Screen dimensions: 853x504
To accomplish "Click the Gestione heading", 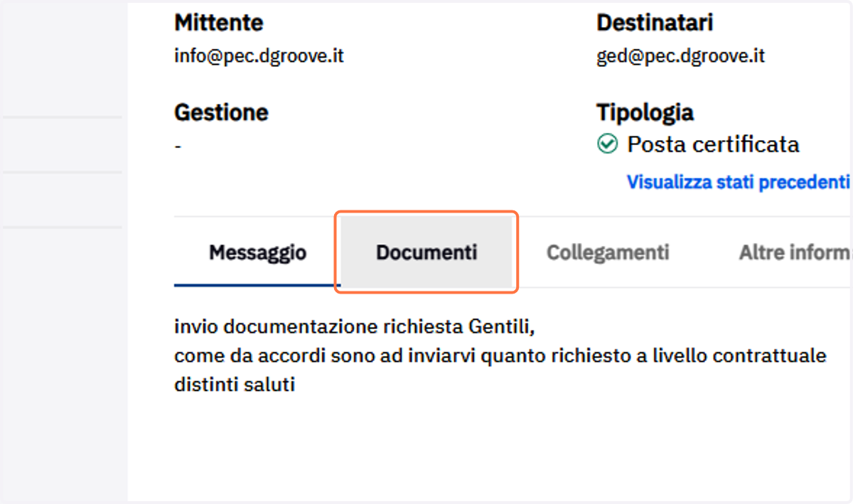I will 221,112.
